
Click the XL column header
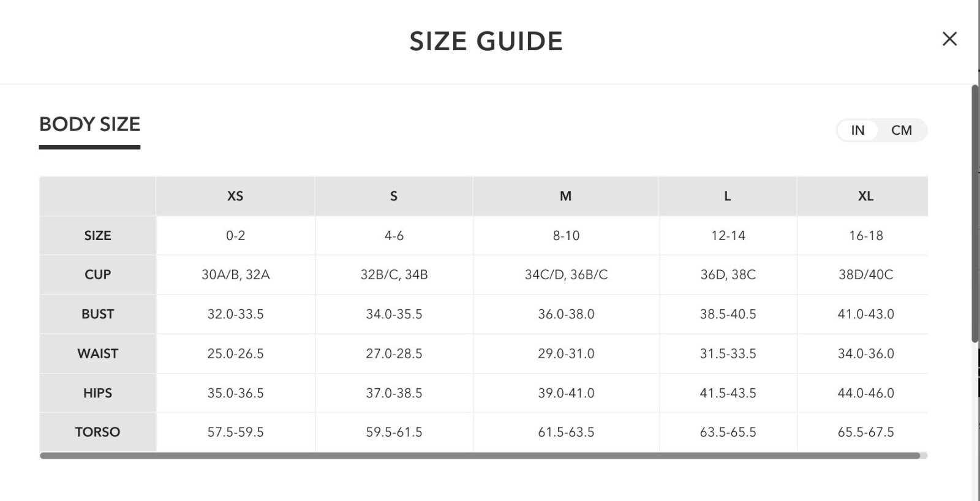pos(865,197)
